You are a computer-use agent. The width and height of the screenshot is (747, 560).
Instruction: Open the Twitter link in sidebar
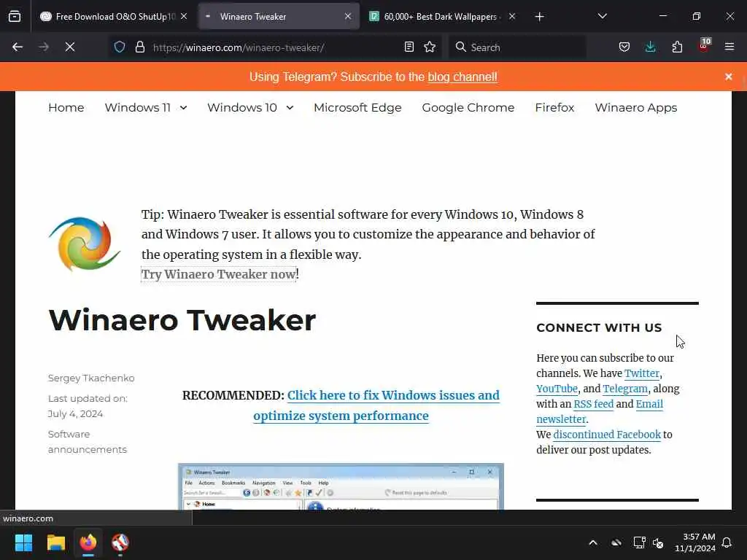coord(642,373)
